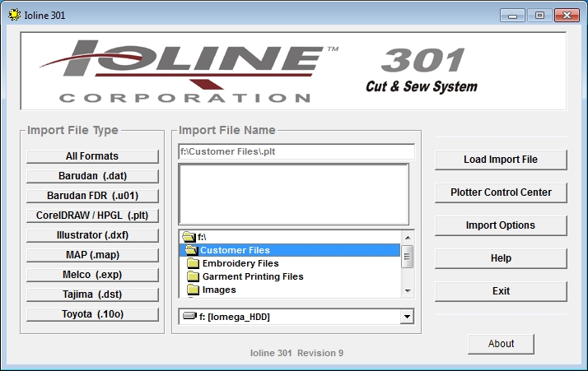The image size is (588, 371).
Task: Choose Barudan (.dat) file type
Action: coord(92,176)
